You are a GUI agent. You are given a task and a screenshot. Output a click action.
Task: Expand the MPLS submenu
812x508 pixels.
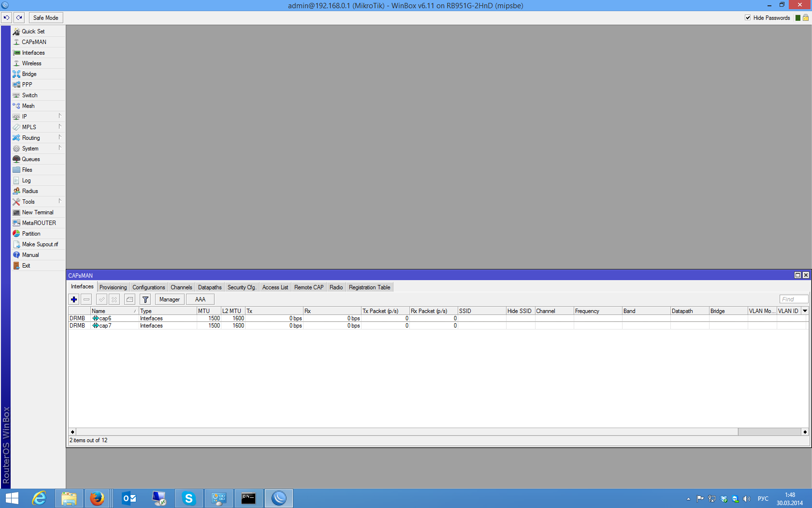pyautogui.click(x=38, y=127)
